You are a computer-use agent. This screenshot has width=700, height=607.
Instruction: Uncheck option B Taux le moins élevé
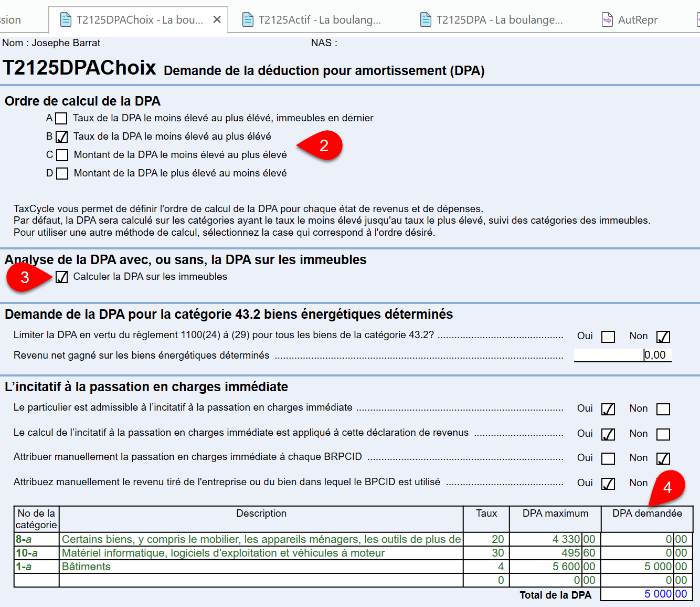point(62,137)
